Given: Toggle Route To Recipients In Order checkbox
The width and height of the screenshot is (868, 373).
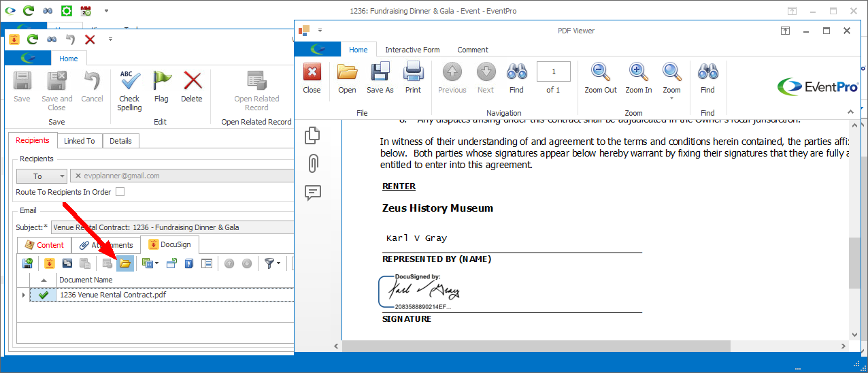Looking at the screenshot, I should click(120, 192).
